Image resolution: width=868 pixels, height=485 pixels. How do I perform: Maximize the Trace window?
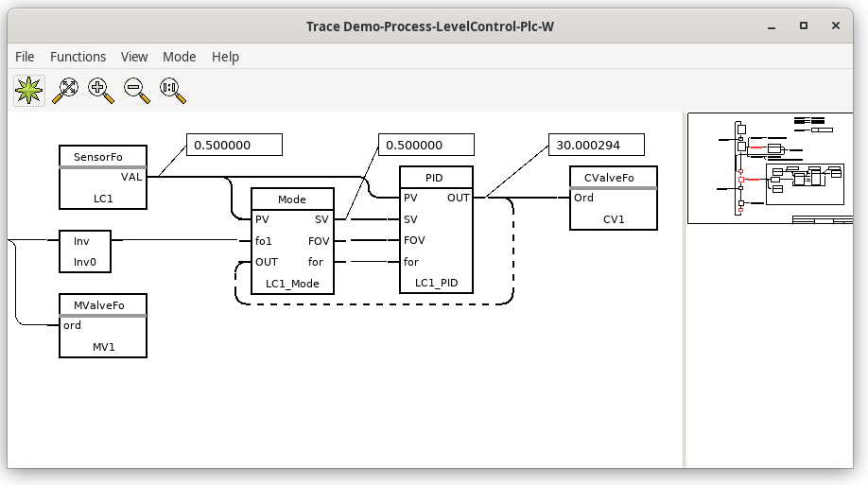pyautogui.click(x=804, y=26)
